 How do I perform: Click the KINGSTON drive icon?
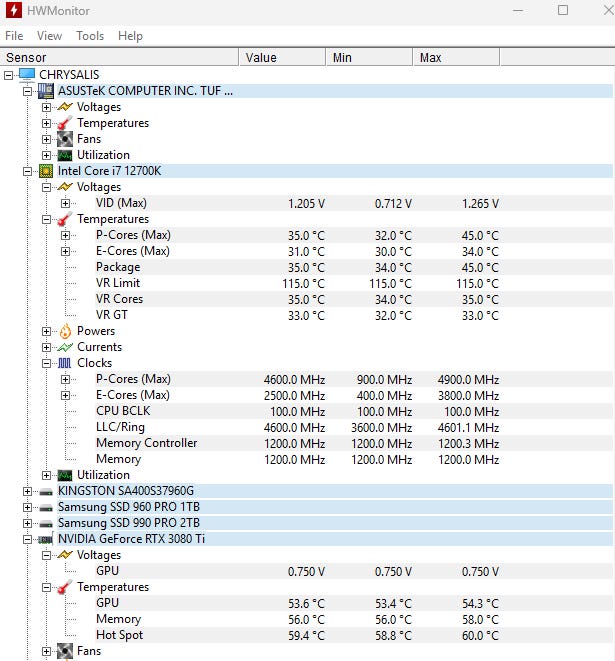point(46,492)
